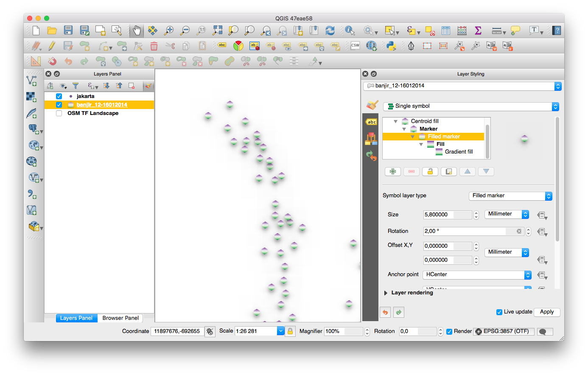The height and width of the screenshot is (375, 588).
Task: Move symbol layer up with arrow button
Action: [x=468, y=171]
